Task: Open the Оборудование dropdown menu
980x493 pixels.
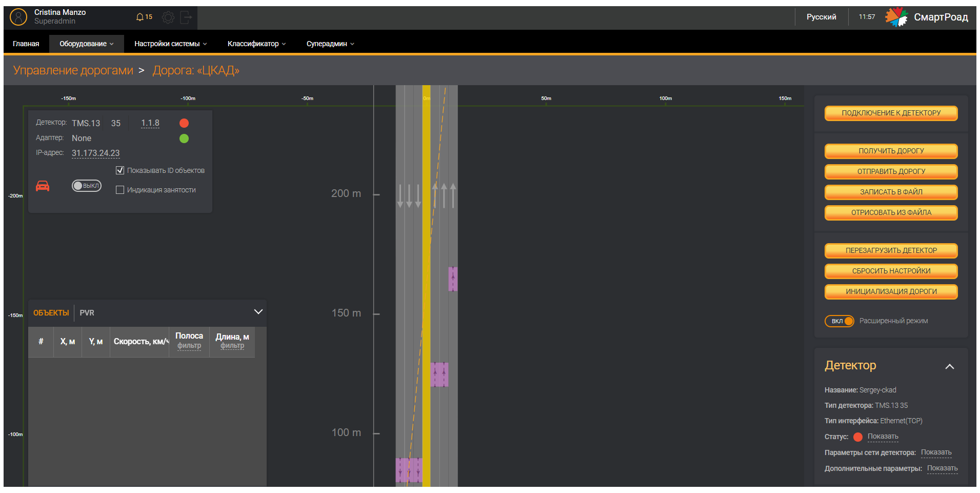Action: click(x=87, y=44)
